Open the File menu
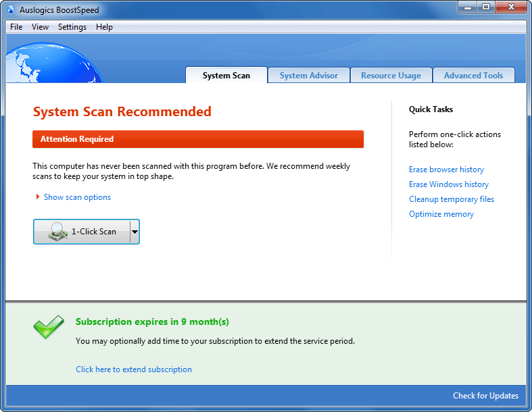 (x=16, y=27)
